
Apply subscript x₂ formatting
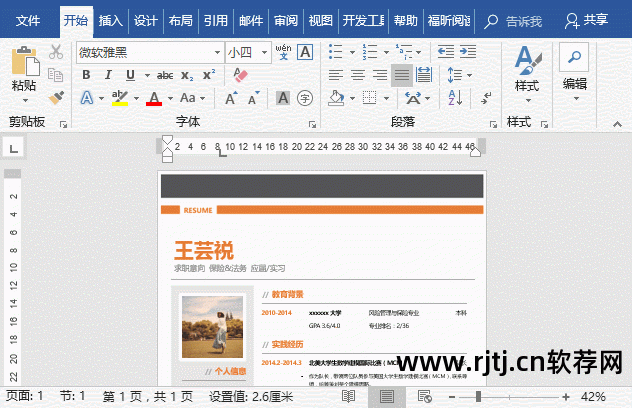click(187, 75)
